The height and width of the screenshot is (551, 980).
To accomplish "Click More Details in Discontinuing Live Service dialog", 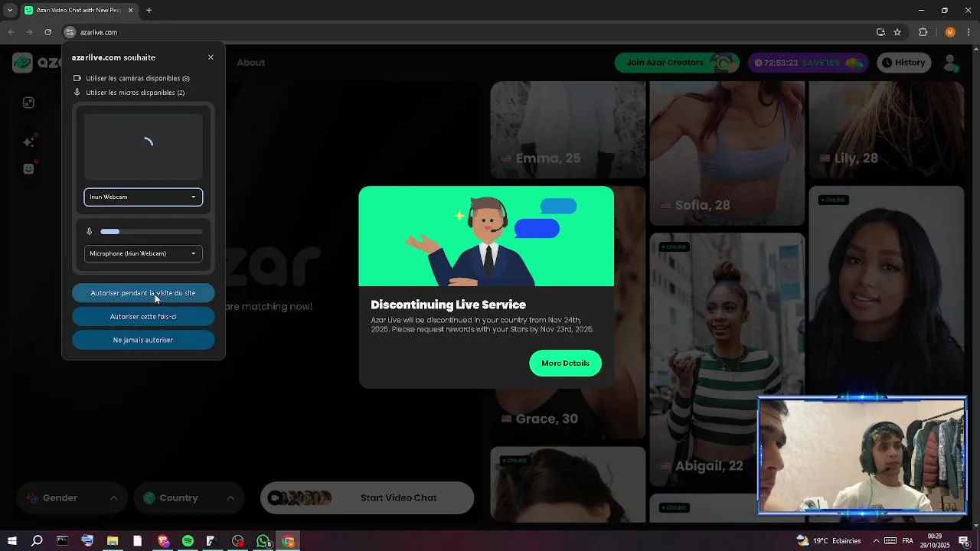I will (x=565, y=364).
